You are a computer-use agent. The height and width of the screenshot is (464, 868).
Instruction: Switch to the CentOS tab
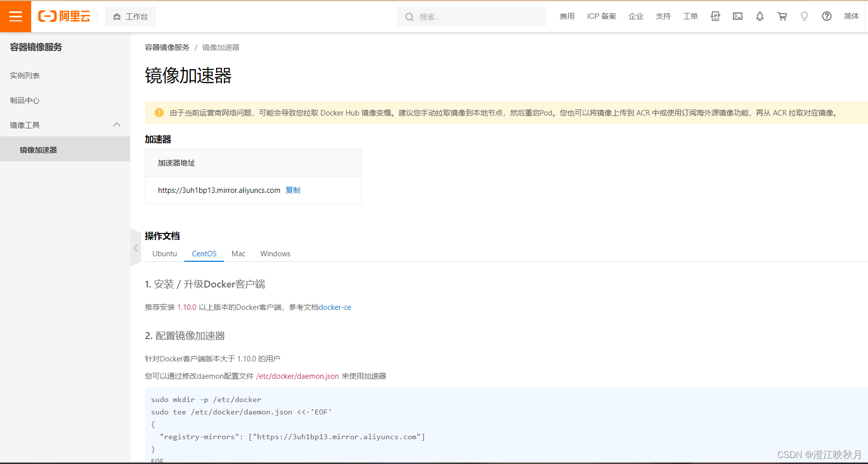204,254
